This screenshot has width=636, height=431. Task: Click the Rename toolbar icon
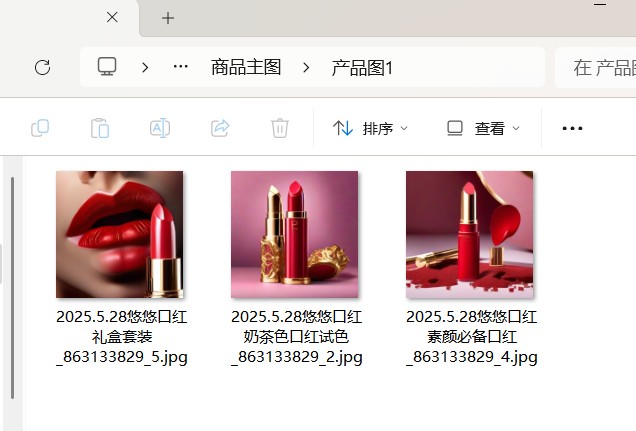point(160,128)
